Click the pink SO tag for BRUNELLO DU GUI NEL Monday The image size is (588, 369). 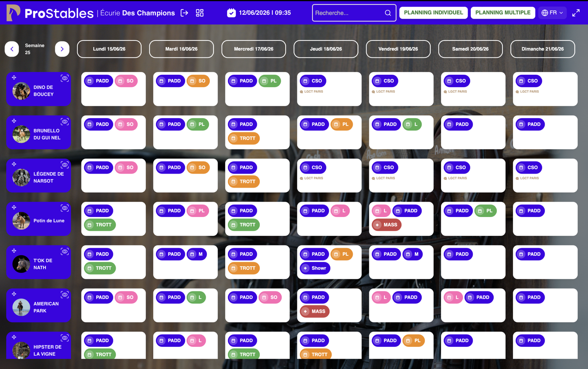pos(126,124)
